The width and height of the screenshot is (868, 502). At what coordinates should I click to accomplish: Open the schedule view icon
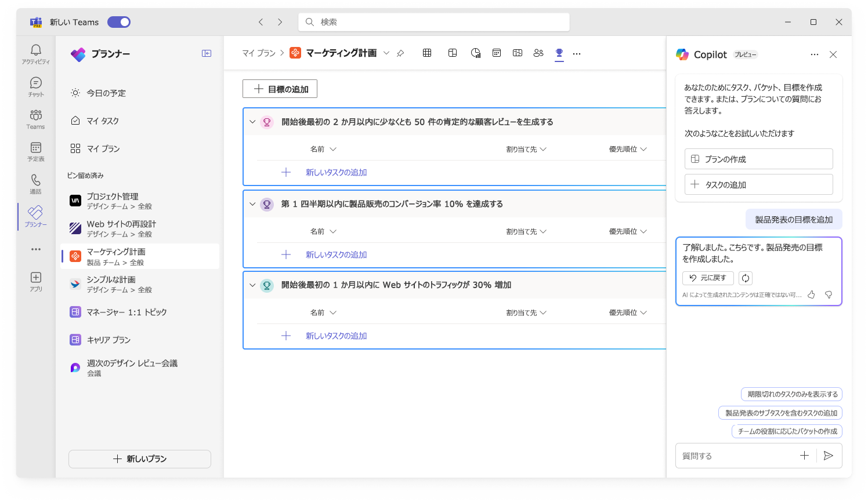[x=497, y=53]
